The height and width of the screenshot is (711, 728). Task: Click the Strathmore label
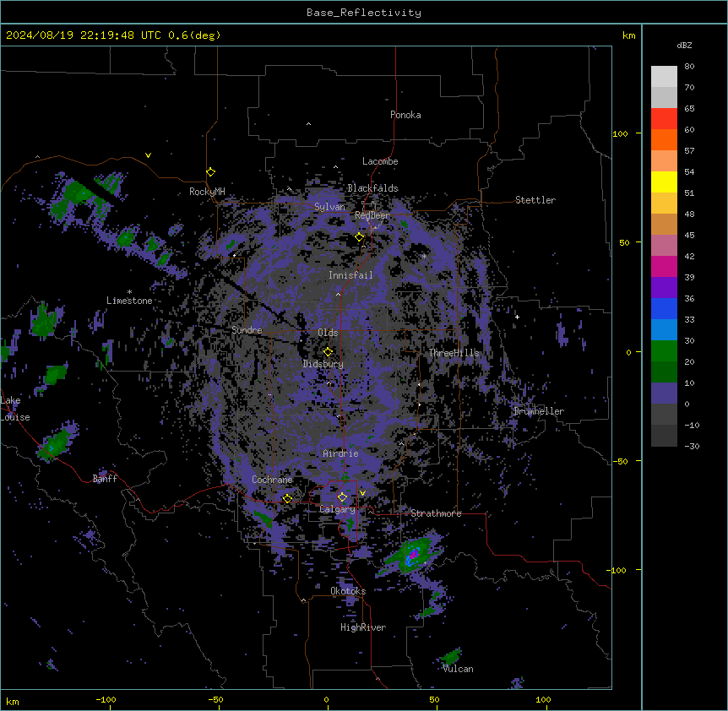point(436,513)
